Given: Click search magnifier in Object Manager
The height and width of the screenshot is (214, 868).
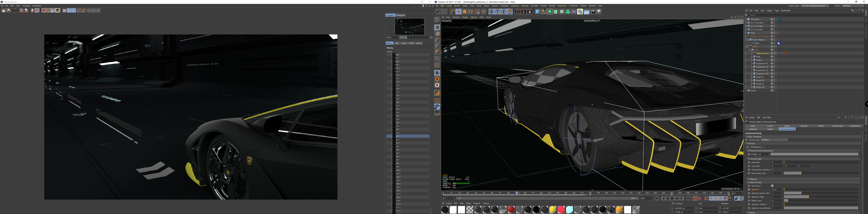Looking at the screenshot, I should [x=852, y=11].
